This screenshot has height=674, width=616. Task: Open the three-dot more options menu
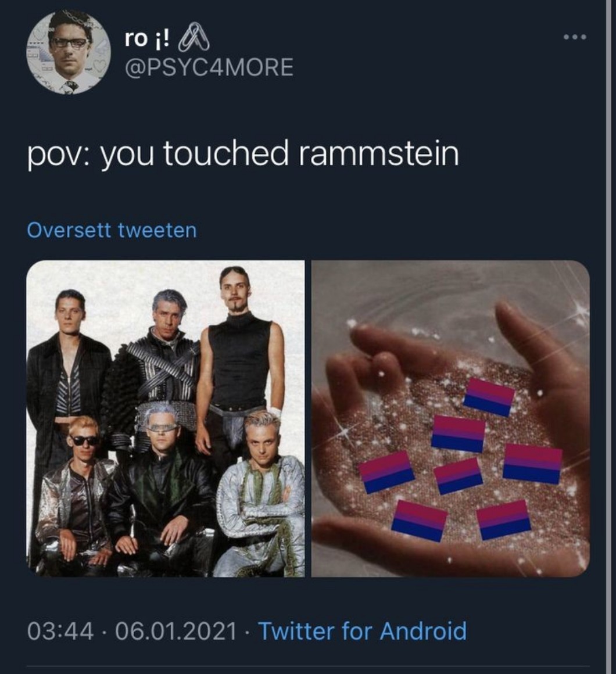point(575,37)
